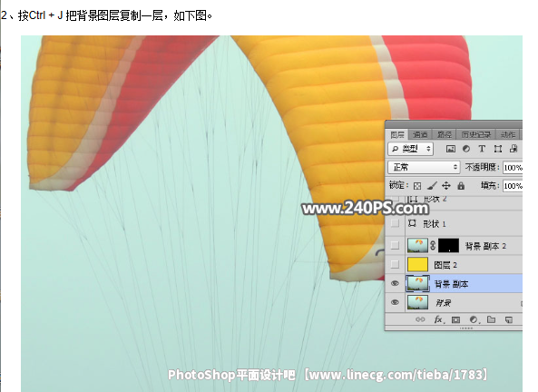Select the 形状 1 layer name
This screenshot has height=392, width=538.
pos(435,224)
